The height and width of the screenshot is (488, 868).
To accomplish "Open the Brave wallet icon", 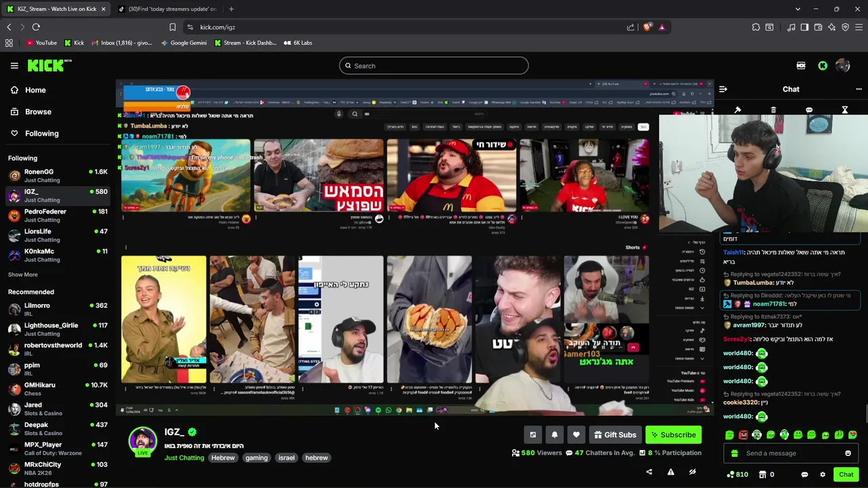I will click(818, 27).
